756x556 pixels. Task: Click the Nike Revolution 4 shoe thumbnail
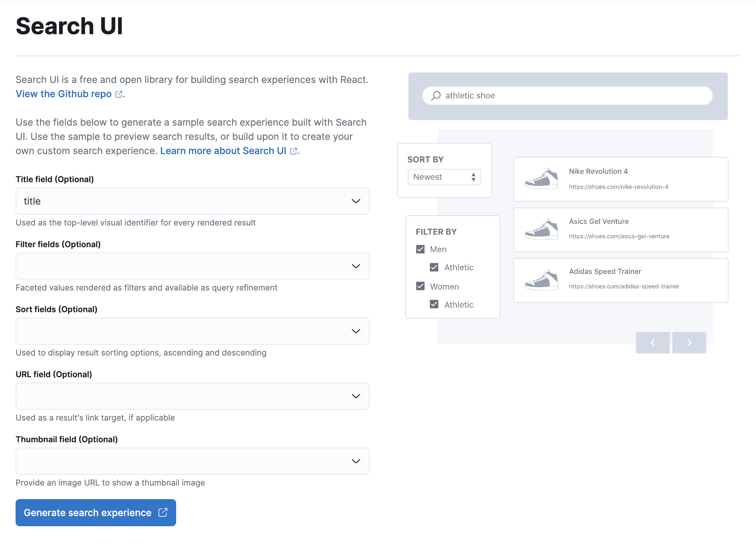(x=541, y=178)
